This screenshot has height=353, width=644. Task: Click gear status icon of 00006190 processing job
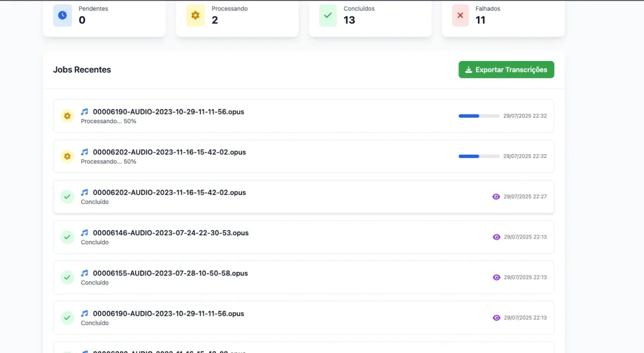coord(67,116)
